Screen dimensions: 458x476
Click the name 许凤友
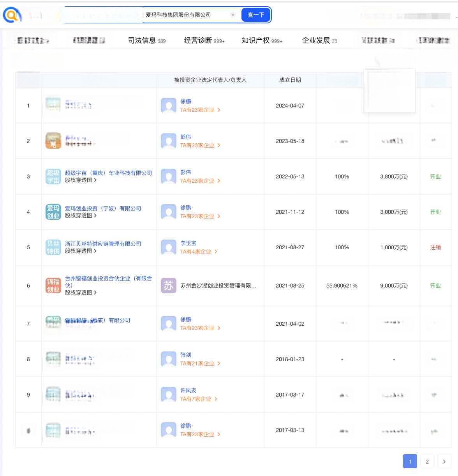click(188, 390)
